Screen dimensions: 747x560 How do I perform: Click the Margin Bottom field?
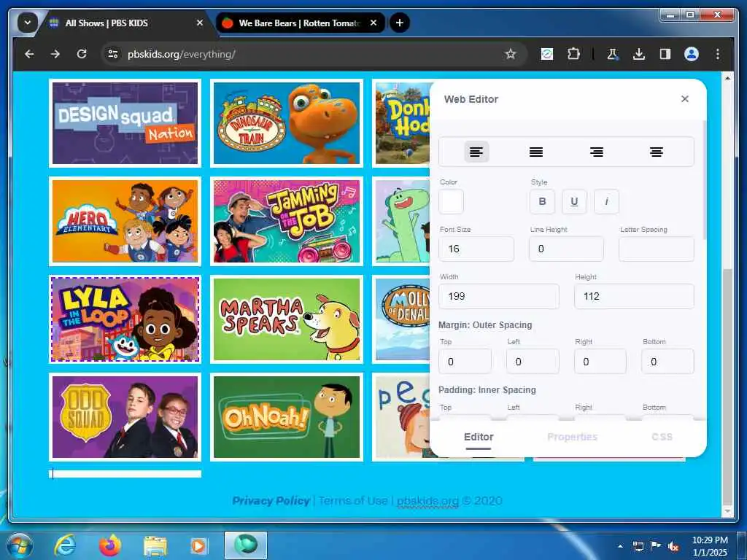click(667, 362)
